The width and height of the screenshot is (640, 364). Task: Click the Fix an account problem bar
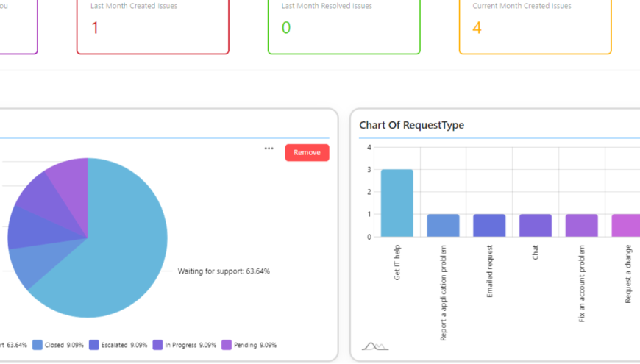(x=581, y=225)
